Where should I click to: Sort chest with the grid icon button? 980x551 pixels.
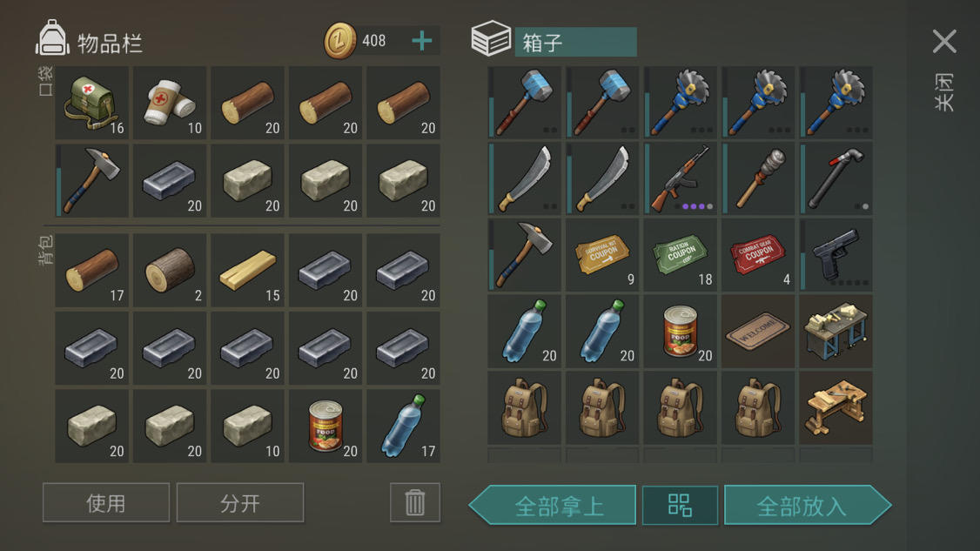pyautogui.click(x=680, y=505)
